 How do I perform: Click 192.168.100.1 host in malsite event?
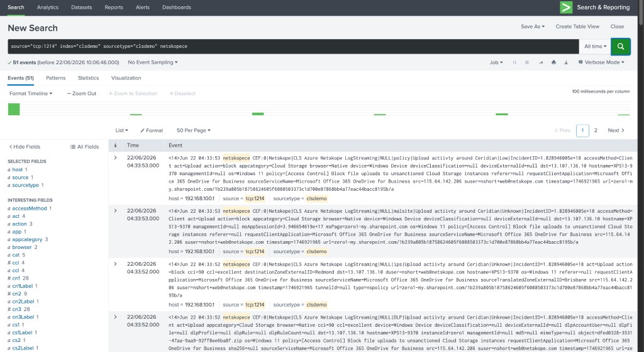point(199,251)
